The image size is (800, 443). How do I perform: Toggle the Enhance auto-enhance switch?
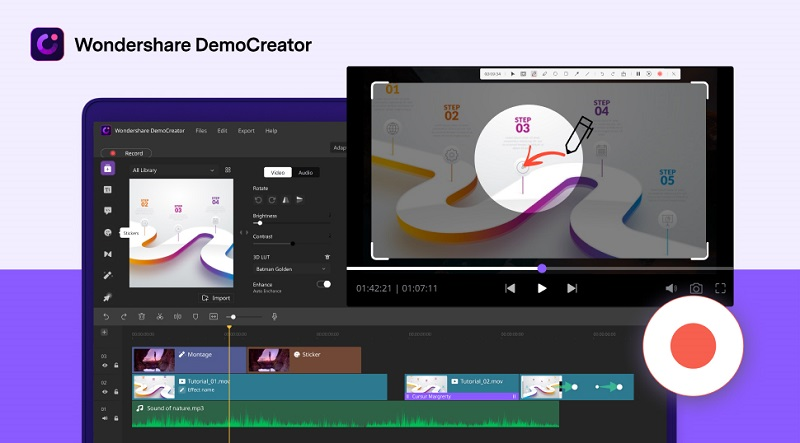324,284
